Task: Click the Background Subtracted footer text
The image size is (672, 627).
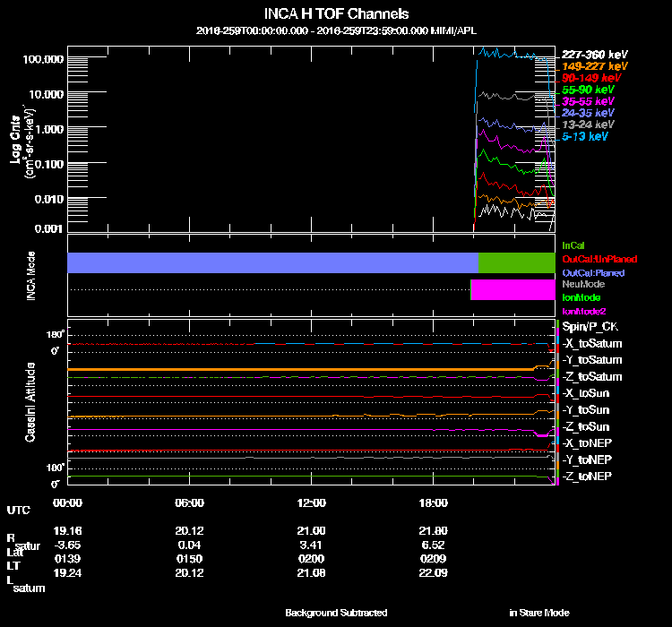Action: point(336,613)
